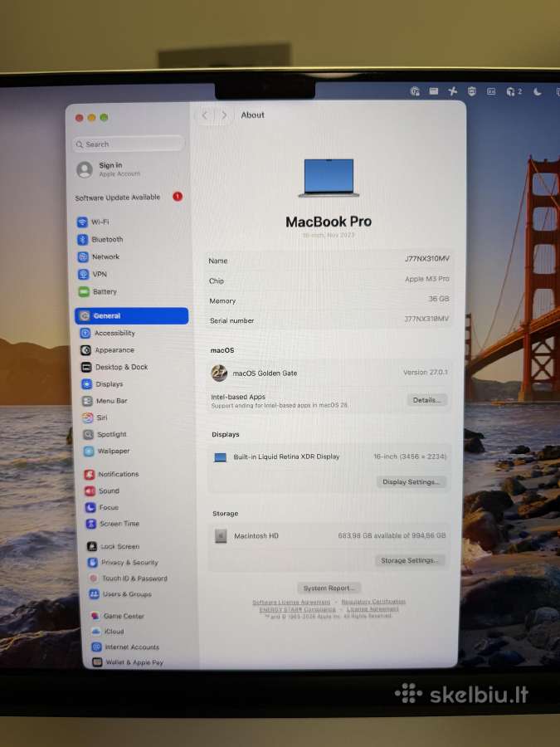Open Wallpaper settings icon
The width and height of the screenshot is (560, 747).
point(89,452)
